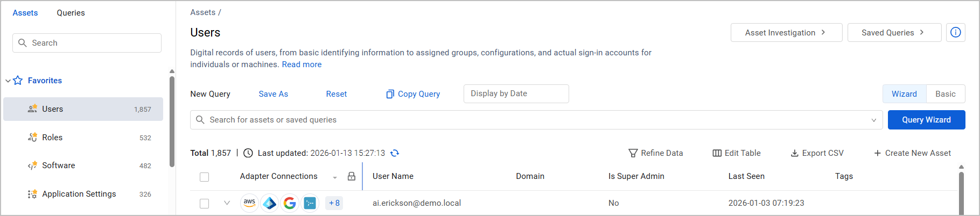Click the Azure adapter icon
This screenshot has width=980, height=216.
pyautogui.click(x=270, y=203)
